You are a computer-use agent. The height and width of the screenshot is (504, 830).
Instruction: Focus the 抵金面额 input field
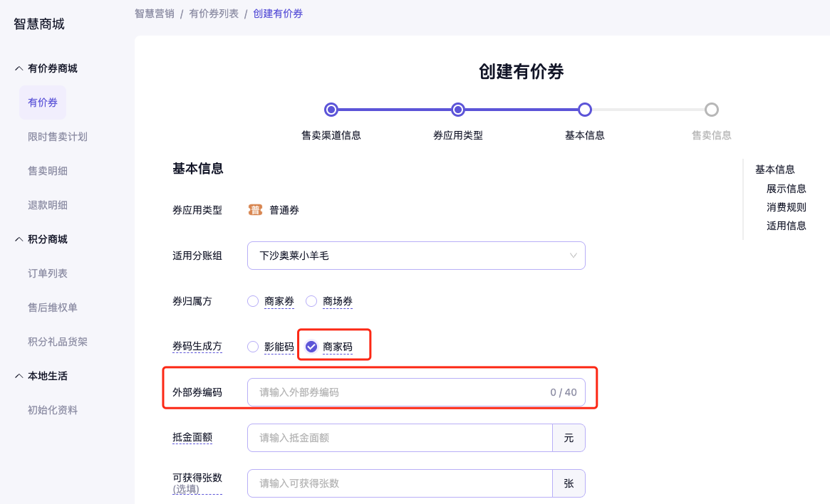point(399,438)
